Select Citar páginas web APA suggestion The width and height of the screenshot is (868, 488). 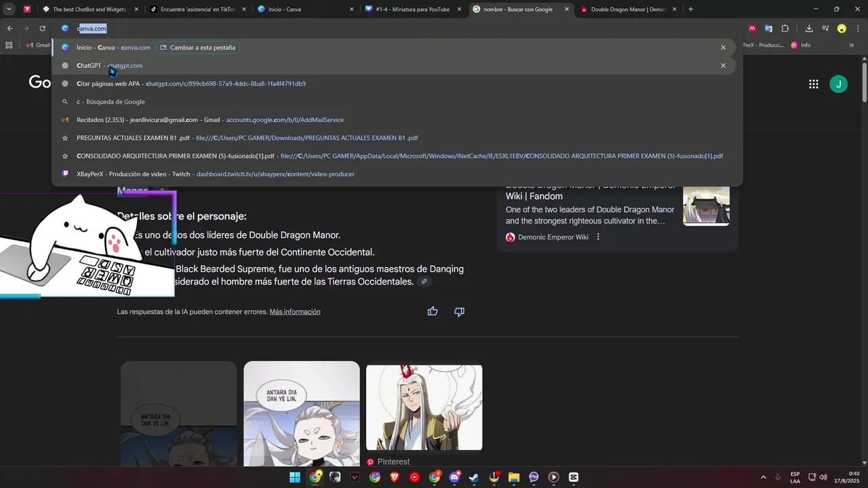(x=393, y=84)
